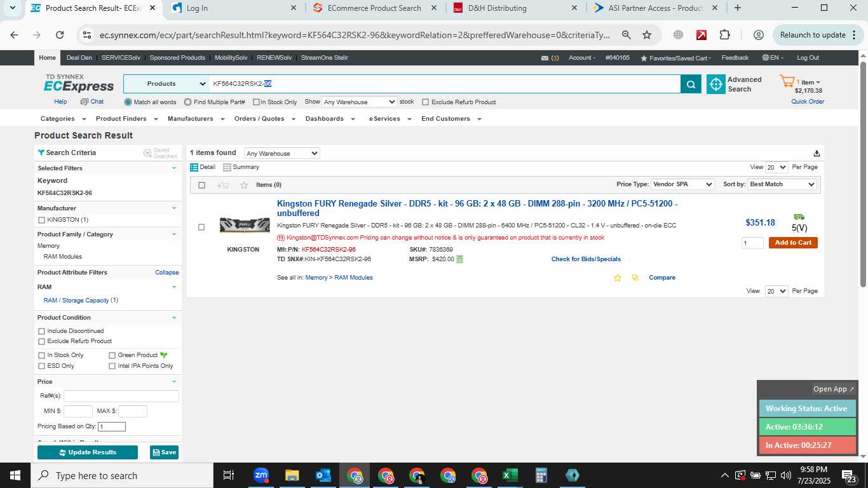This screenshot has height=488, width=868.
Task: Collapse the Manufacturer filter section
Action: [174, 208]
